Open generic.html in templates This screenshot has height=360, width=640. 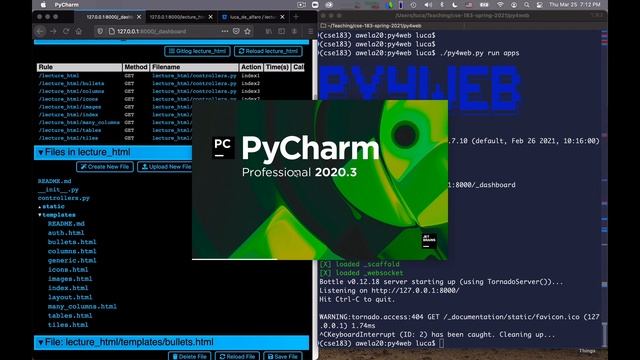72,260
